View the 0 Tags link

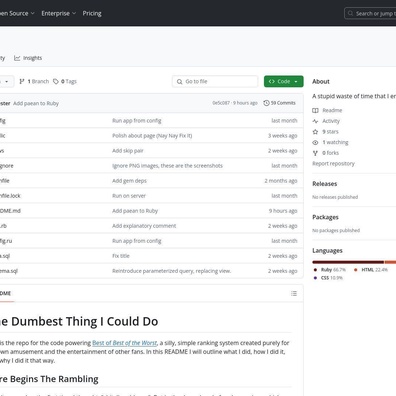point(65,81)
